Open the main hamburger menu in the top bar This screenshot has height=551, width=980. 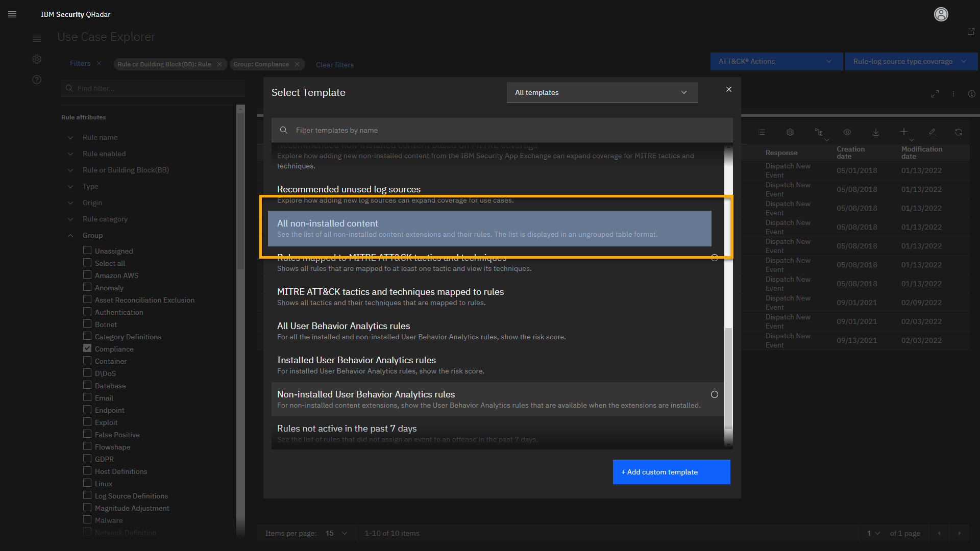point(12,14)
